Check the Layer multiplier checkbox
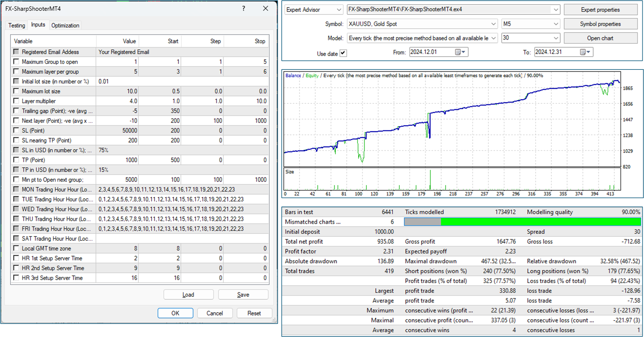The image size is (644, 337). click(x=16, y=101)
